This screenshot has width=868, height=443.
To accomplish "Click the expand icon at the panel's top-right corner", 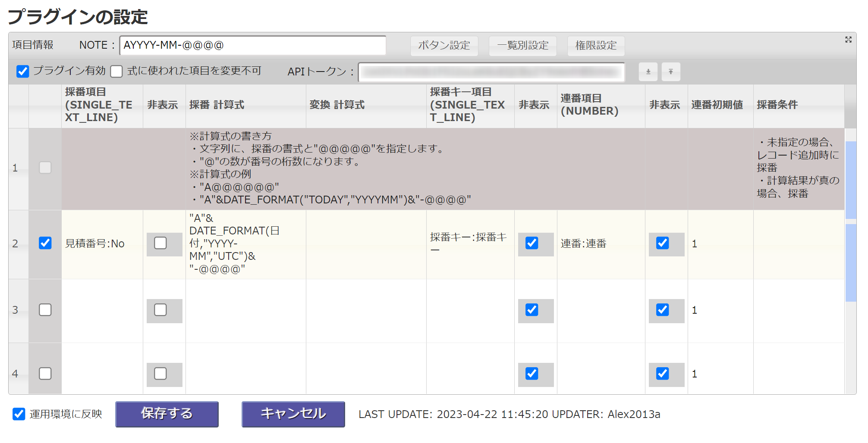I will click(848, 40).
